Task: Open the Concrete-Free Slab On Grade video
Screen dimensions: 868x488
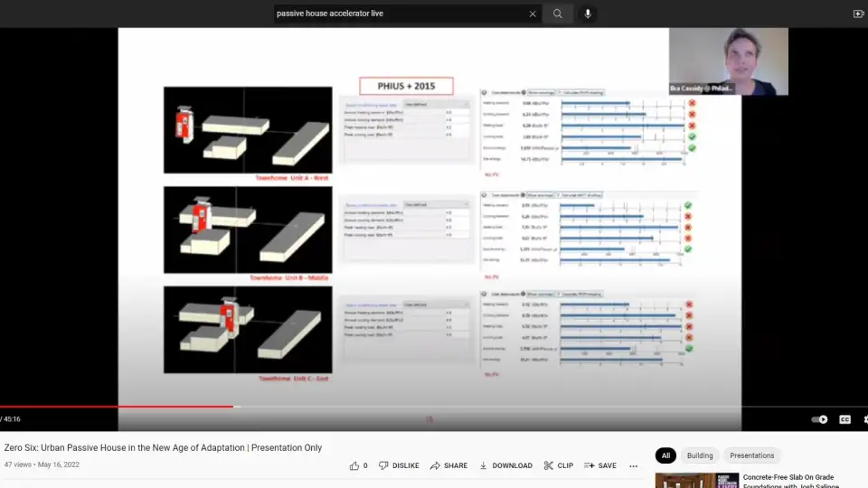Action: point(788,477)
